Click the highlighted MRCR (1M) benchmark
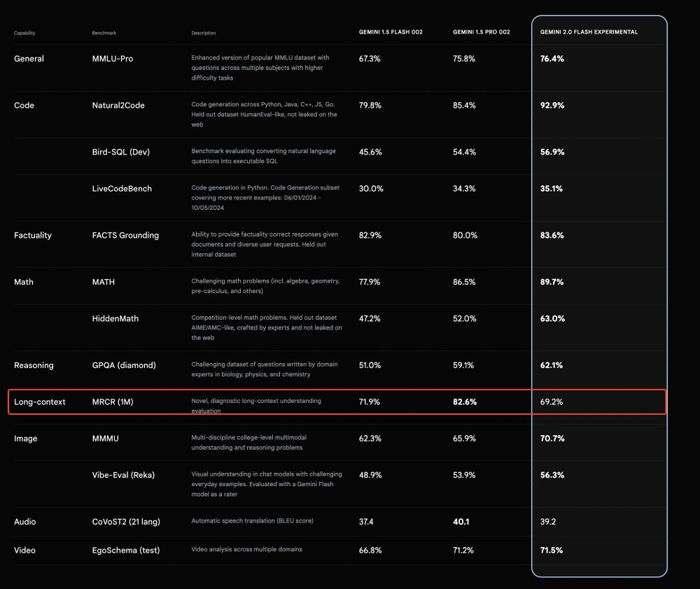700x589 pixels. coord(113,402)
